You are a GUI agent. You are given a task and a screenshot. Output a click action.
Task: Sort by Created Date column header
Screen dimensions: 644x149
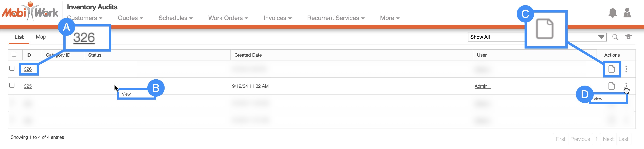click(248, 55)
